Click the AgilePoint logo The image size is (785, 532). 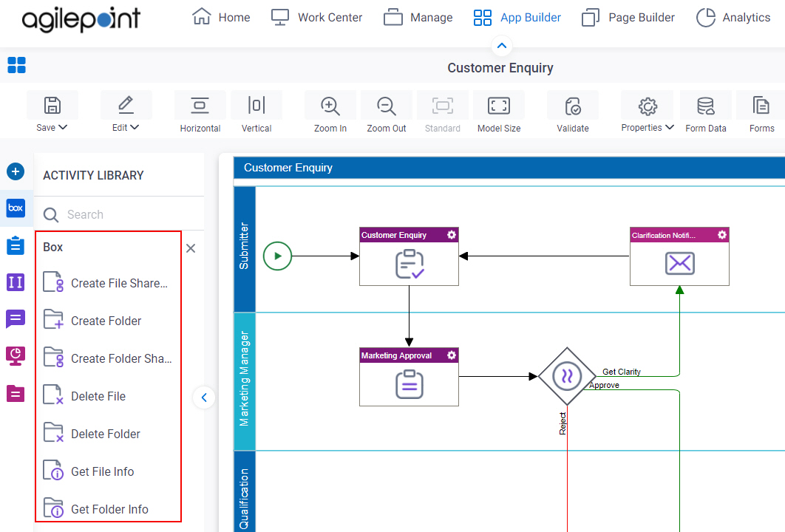pyautogui.click(x=81, y=19)
